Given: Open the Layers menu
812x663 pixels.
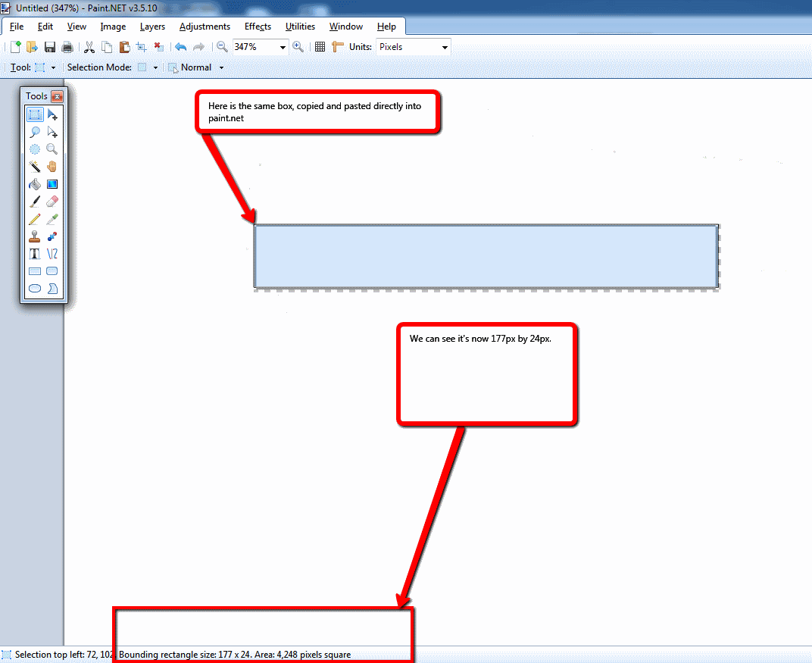Looking at the screenshot, I should tap(152, 26).
